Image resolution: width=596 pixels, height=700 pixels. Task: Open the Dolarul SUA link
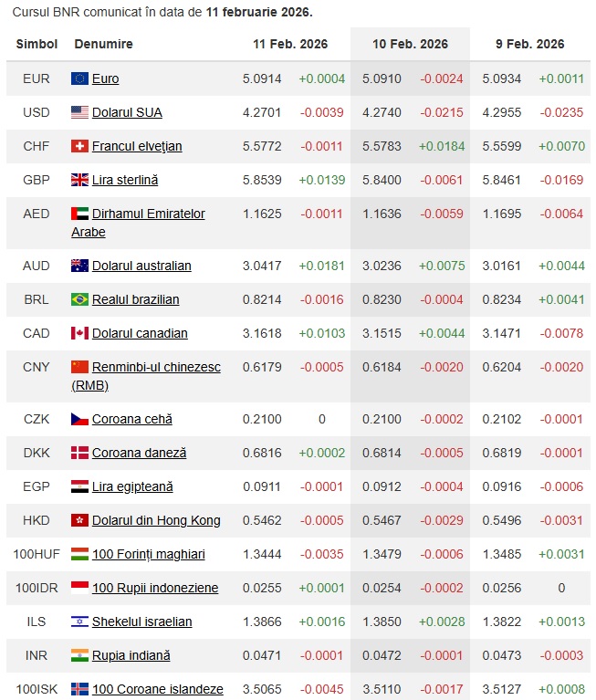pos(127,112)
